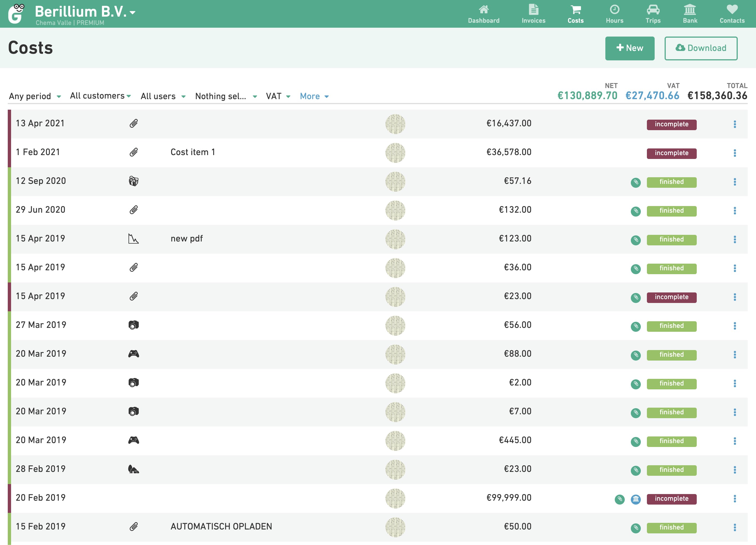The width and height of the screenshot is (756, 545).
Task: Click the gift icon on 12 Sep 2020 row
Action: pyautogui.click(x=133, y=181)
